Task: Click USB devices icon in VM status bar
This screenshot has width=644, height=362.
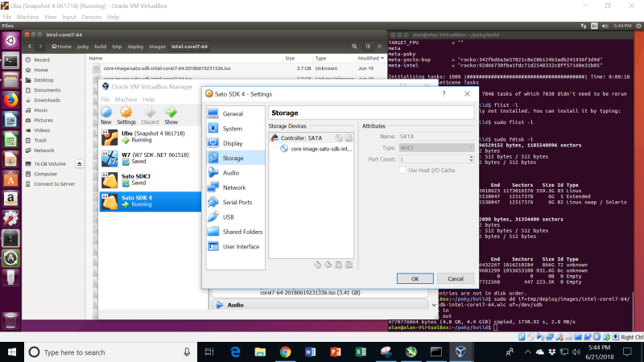Action: click(x=559, y=337)
